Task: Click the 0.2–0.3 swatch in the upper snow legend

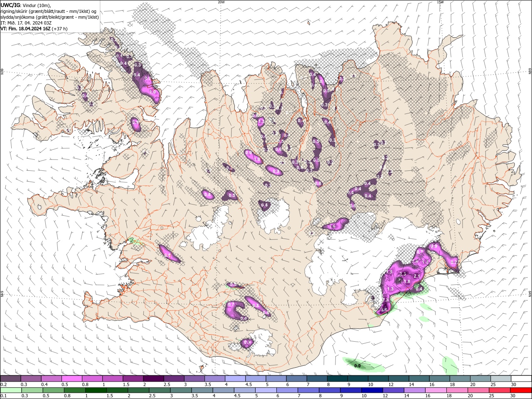Action: 10,379
